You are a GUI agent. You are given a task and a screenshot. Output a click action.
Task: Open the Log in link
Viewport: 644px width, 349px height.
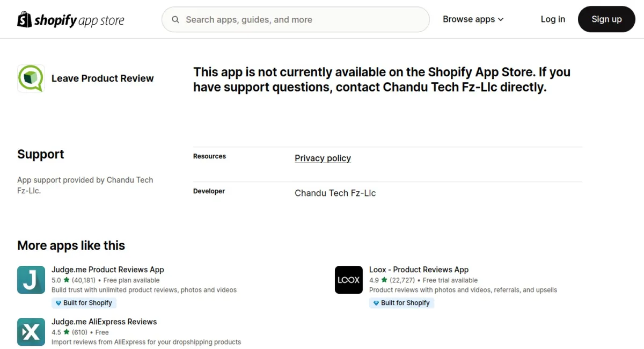pos(553,19)
